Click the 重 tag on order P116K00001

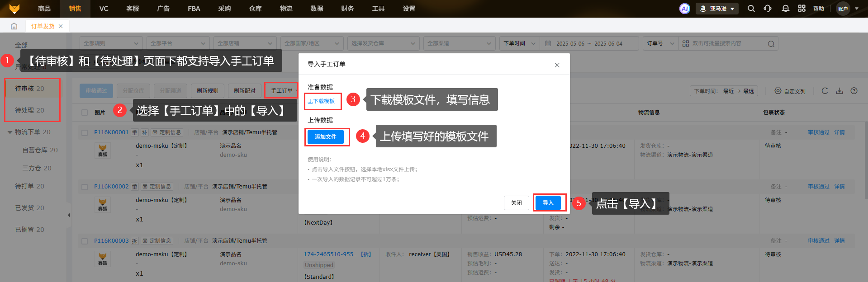click(x=134, y=132)
